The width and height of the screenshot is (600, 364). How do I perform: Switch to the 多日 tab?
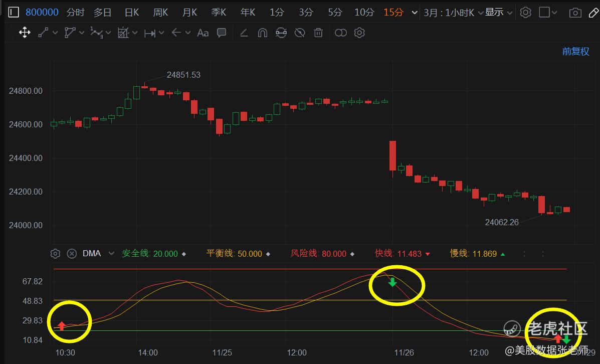tap(103, 13)
